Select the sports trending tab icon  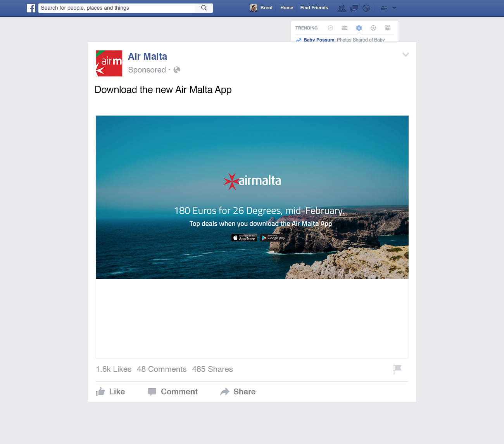pyautogui.click(x=373, y=28)
